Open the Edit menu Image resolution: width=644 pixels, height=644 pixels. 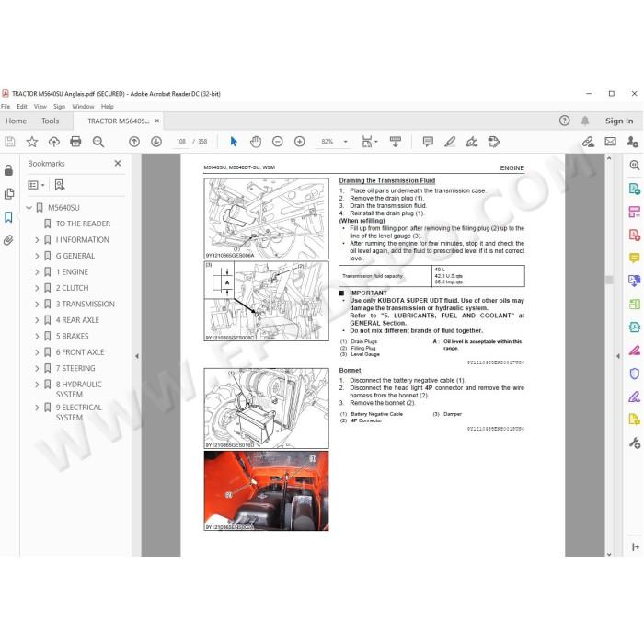[x=22, y=107]
